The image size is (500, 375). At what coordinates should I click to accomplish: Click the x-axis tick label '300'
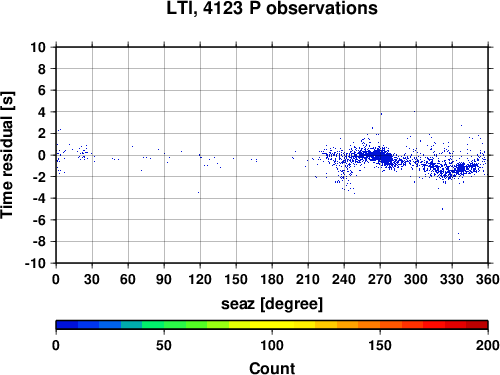(416, 279)
